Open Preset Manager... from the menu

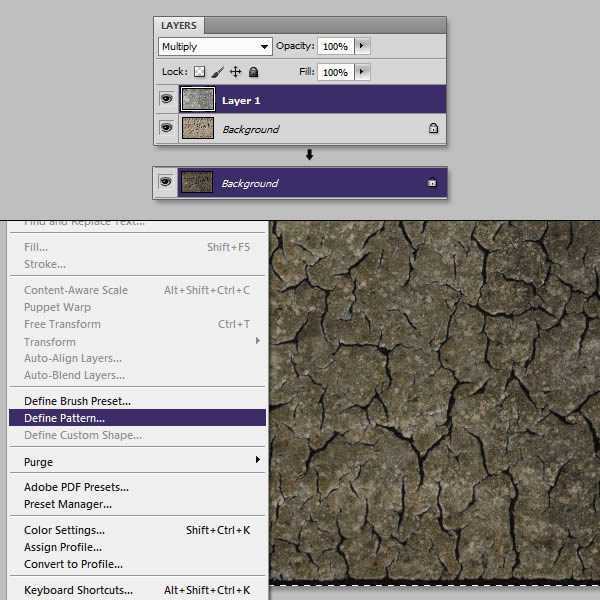[68, 504]
